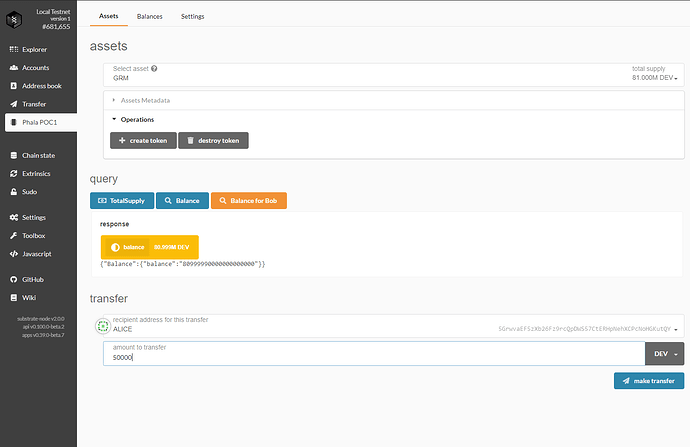Click the Javascript code icon
The width and height of the screenshot is (690, 447).
click(14, 254)
